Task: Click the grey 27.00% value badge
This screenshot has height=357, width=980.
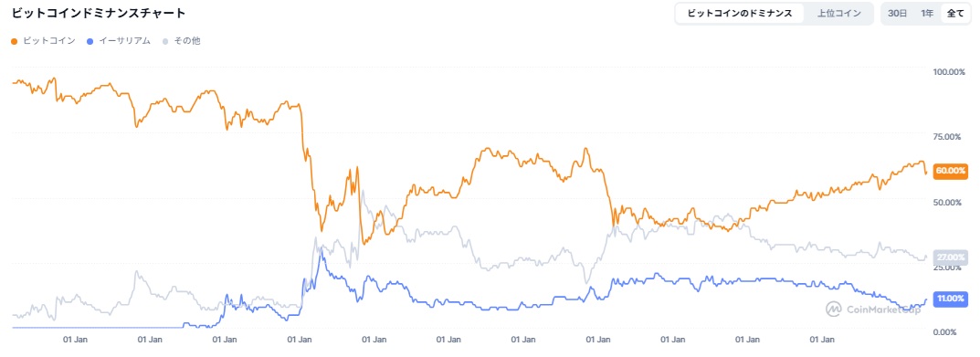Action: 950,257
